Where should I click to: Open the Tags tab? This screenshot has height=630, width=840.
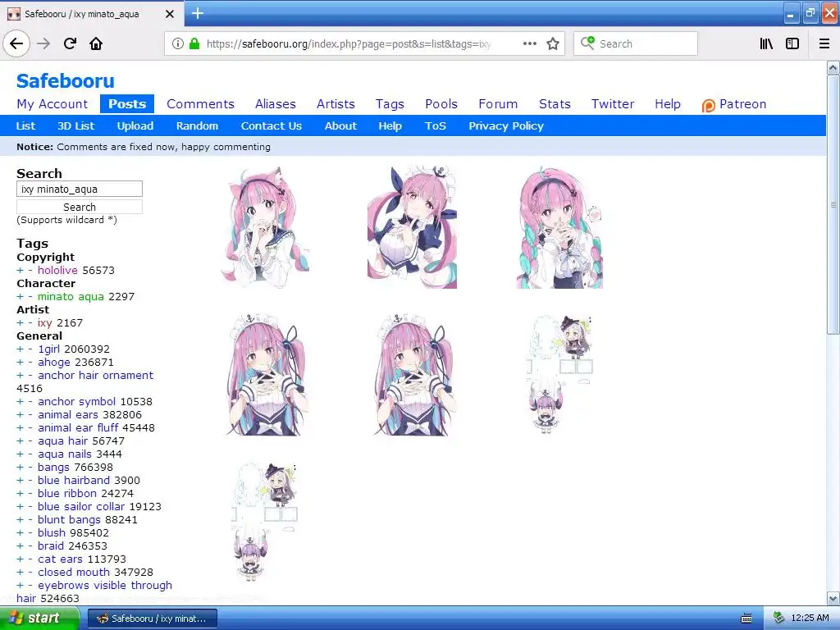pos(390,104)
